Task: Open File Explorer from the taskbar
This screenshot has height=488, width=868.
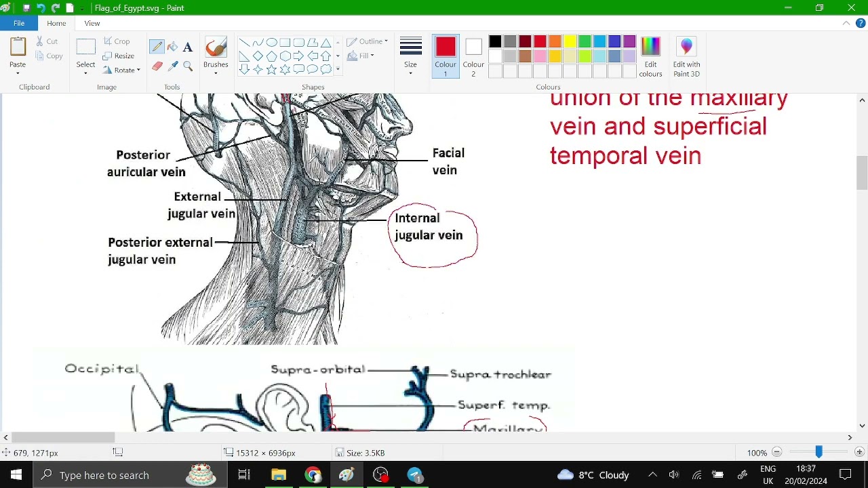Action: click(279, 475)
